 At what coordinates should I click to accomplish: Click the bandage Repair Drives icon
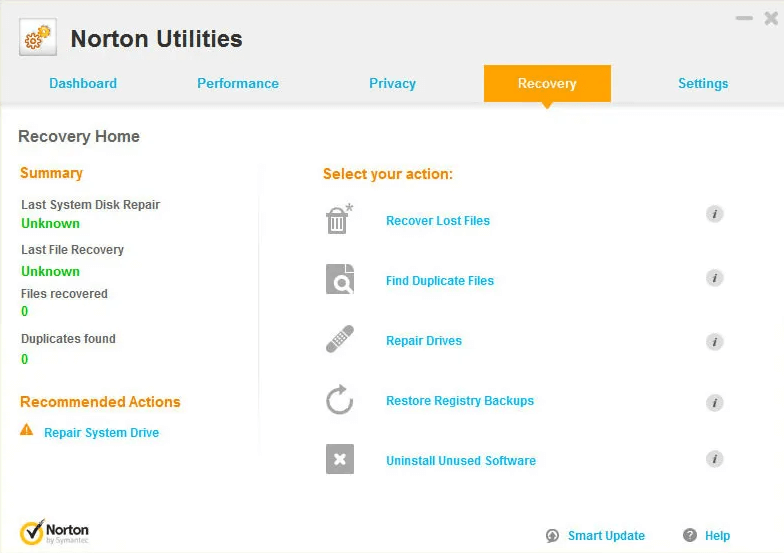tap(340, 340)
